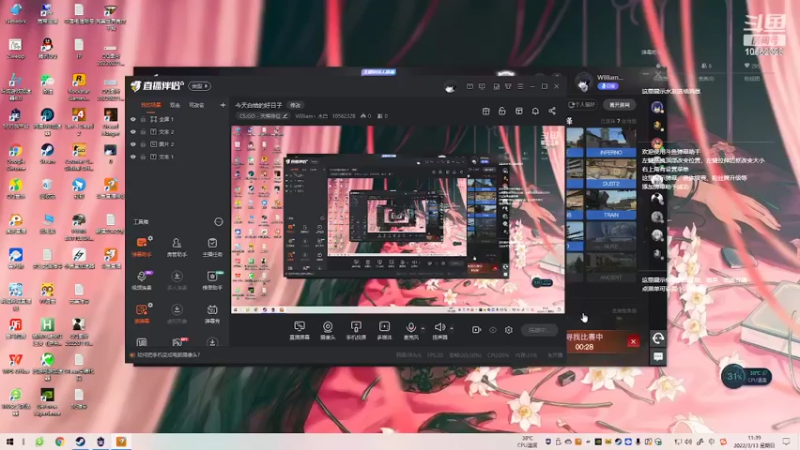
Task: Open the Network desktop shortcut
Action: (16, 14)
